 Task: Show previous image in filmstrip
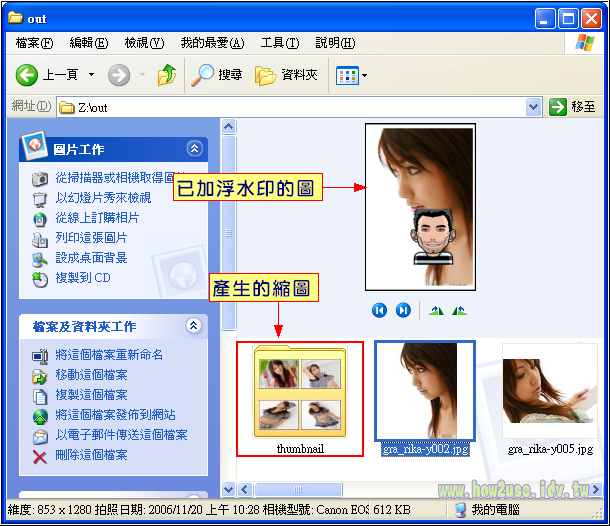pyautogui.click(x=379, y=310)
